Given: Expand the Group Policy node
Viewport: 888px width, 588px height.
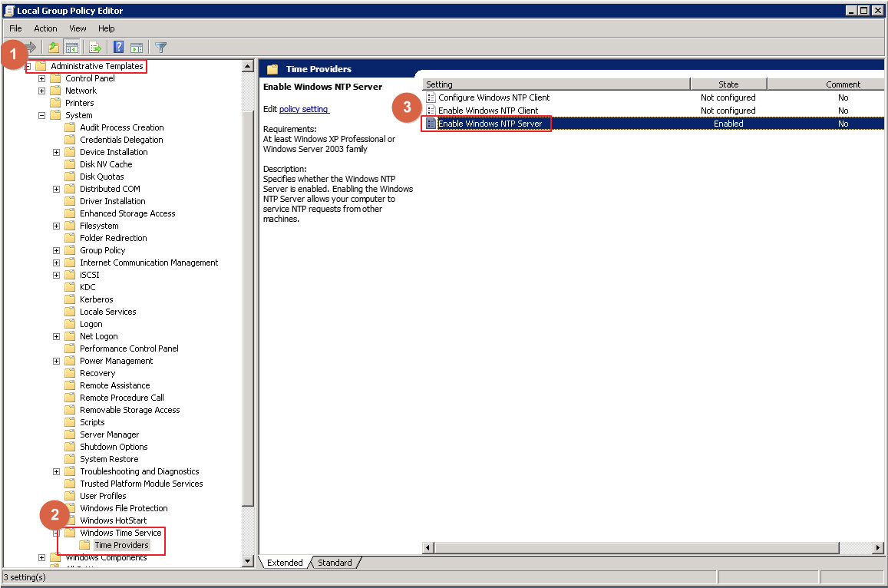Looking at the screenshot, I should (57, 250).
